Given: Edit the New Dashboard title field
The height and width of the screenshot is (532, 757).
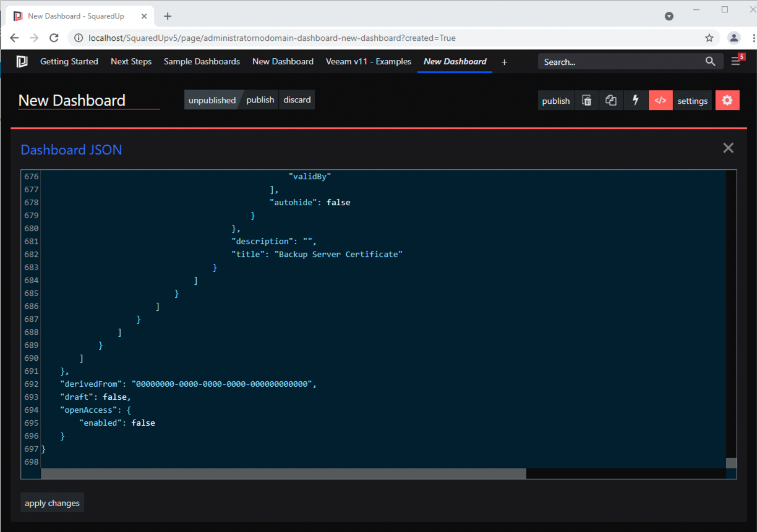Looking at the screenshot, I should (89, 100).
